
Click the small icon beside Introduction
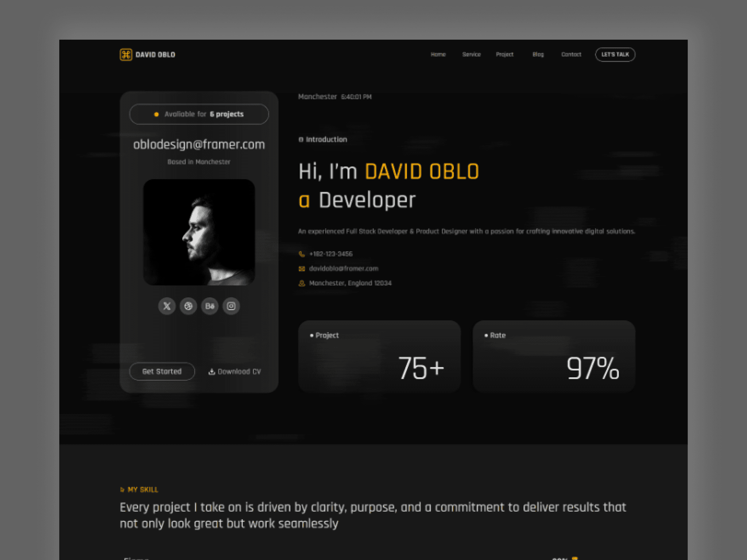tap(301, 140)
